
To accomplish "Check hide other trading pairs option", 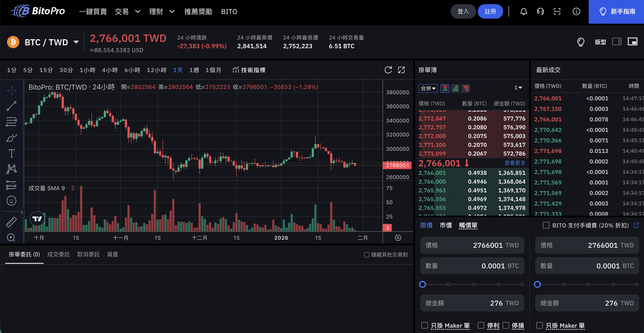I will point(367,255).
